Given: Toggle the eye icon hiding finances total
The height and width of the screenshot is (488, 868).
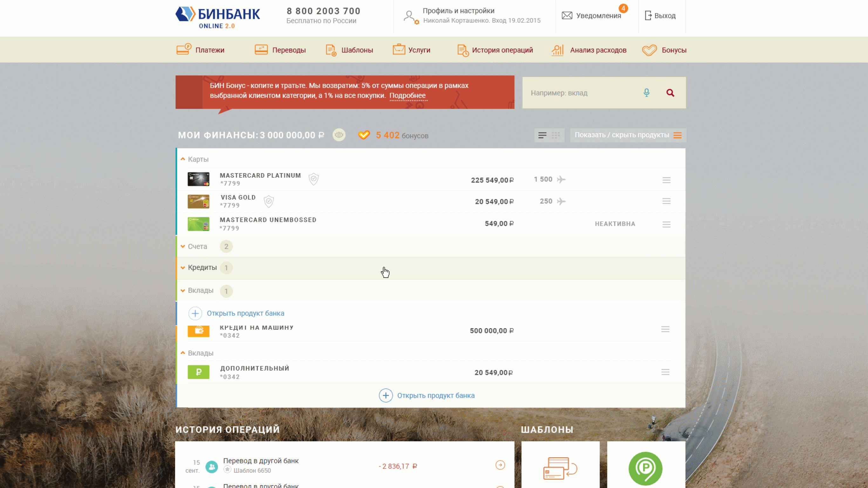Looking at the screenshot, I should click(x=339, y=135).
